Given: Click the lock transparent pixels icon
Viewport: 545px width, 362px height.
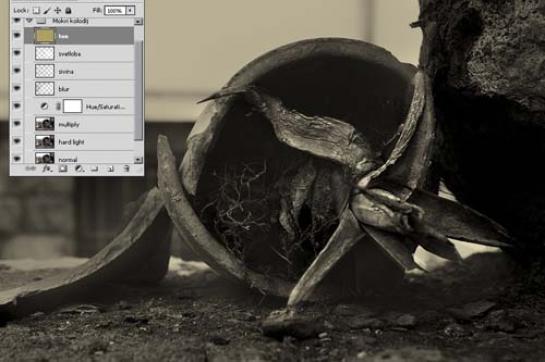Looking at the screenshot, I should [x=36, y=10].
